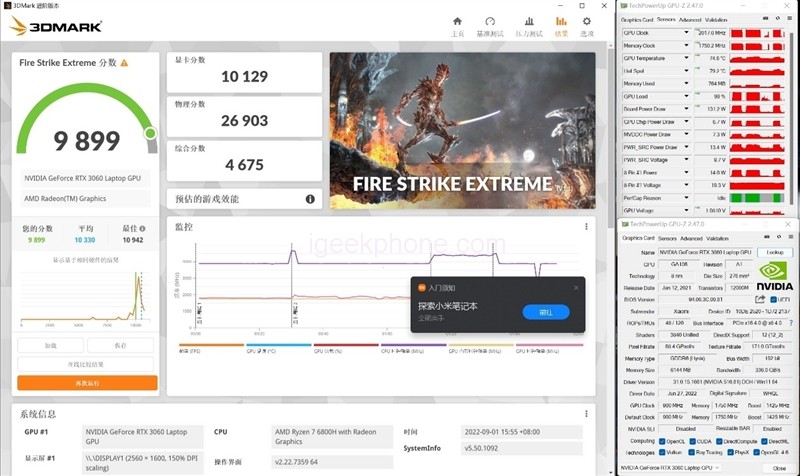Click the info icon beside estimated game performance
800x476 pixels.
pos(310,199)
